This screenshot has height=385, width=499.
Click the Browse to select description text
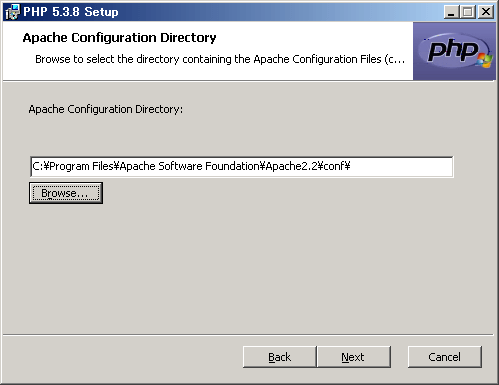point(220,59)
